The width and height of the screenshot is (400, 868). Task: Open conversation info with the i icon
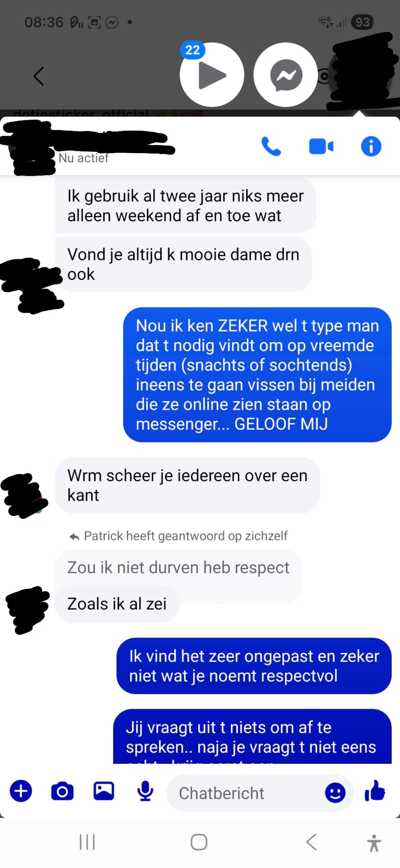coord(371,147)
